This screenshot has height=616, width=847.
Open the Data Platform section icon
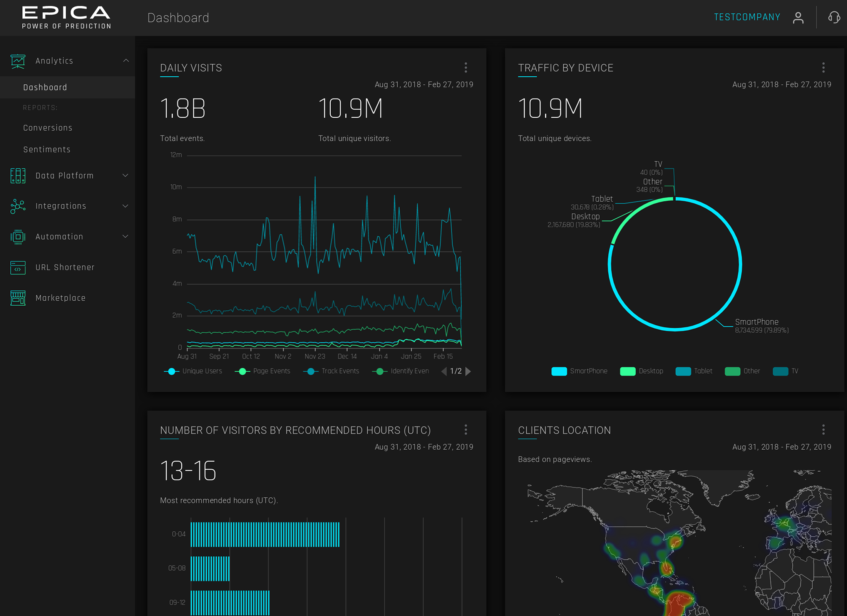[17, 176]
